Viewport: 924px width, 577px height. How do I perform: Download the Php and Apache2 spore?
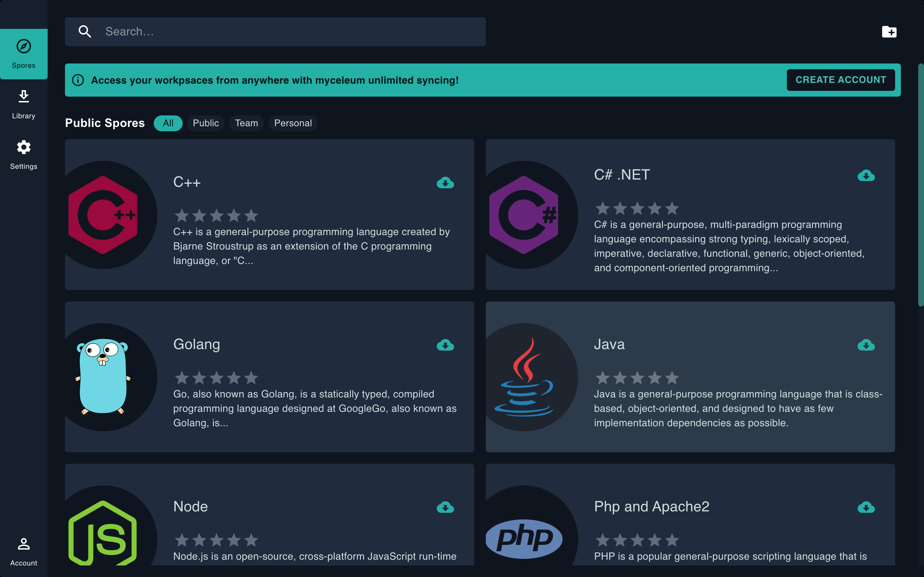[x=866, y=507]
